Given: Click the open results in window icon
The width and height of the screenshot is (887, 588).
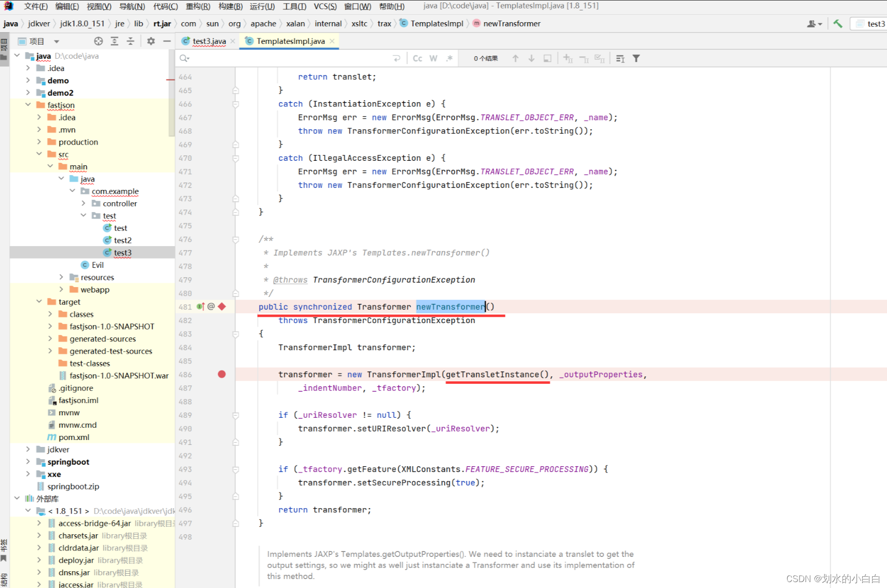Looking at the screenshot, I should tap(547, 58).
